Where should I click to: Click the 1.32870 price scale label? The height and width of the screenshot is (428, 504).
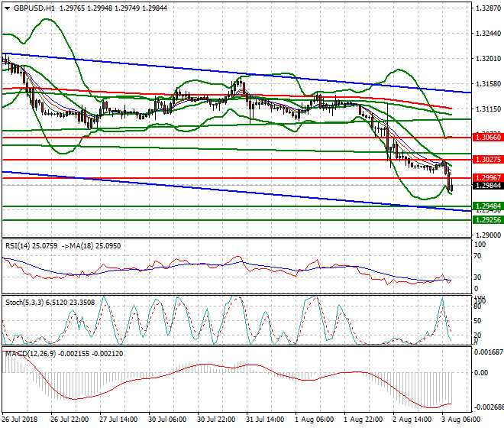point(487,9)
